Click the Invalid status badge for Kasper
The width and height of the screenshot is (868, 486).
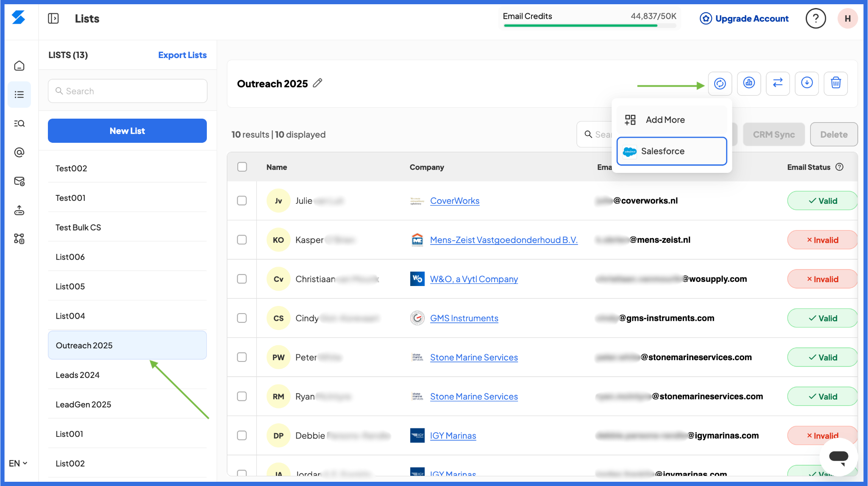click(x=823, y=240)
